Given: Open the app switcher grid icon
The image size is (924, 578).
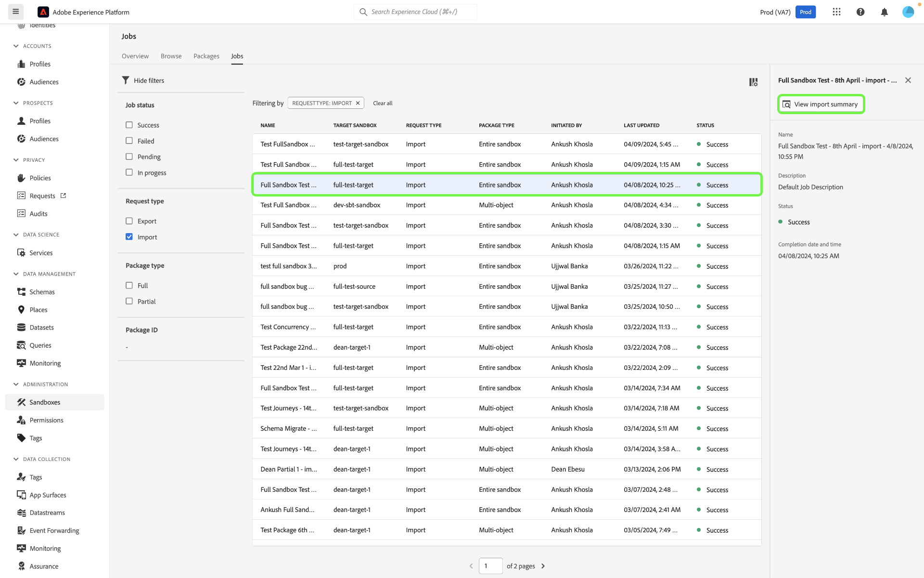Looking at the screenshot, I should [836, 12].
